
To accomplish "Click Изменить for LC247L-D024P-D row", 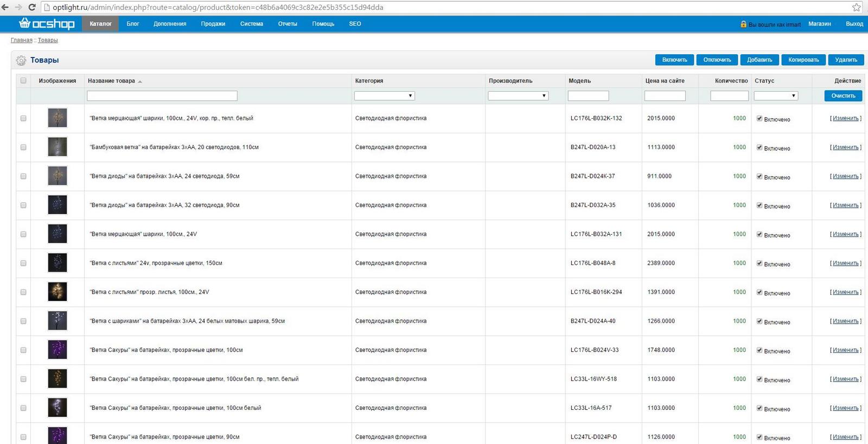I will point(846,437).
